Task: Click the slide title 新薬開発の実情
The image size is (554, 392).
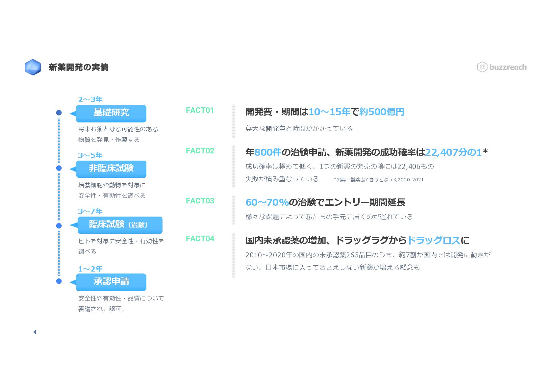Action: [x=79, y=67]
